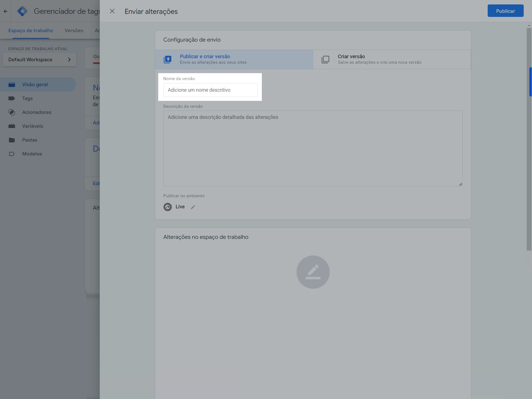Open Modelos from the sidebar

[32, 154]
